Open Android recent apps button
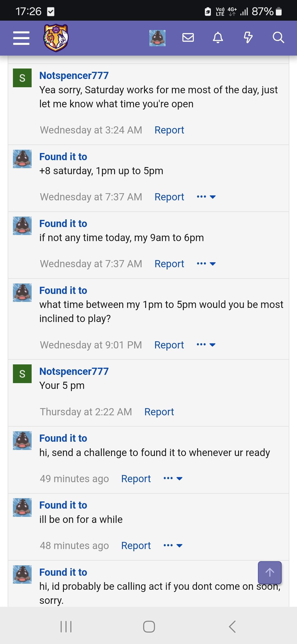Viewport: 297px width, 644px height. click(x=66, y=627)
